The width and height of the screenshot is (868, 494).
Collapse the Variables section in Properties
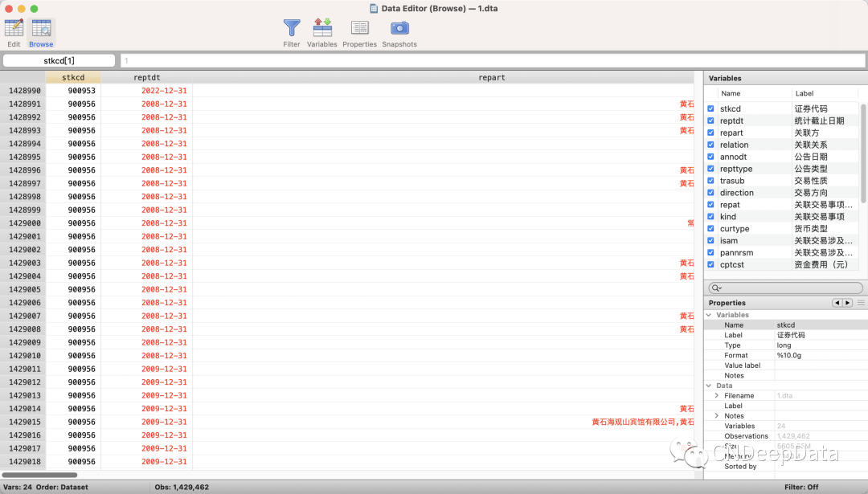coord(709,315)
